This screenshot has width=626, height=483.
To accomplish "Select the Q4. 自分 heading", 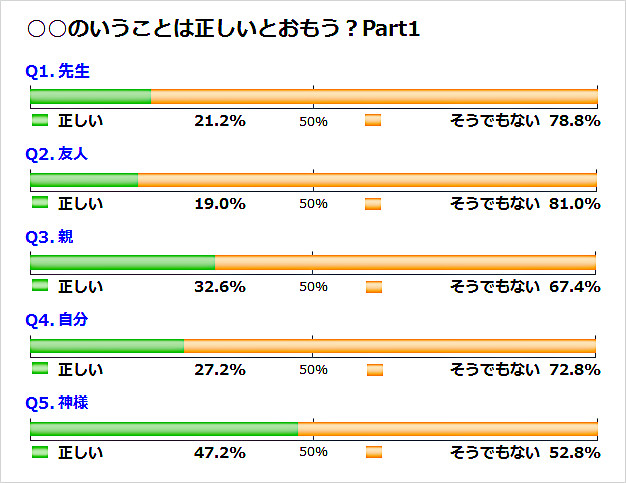I will (57, 320).
